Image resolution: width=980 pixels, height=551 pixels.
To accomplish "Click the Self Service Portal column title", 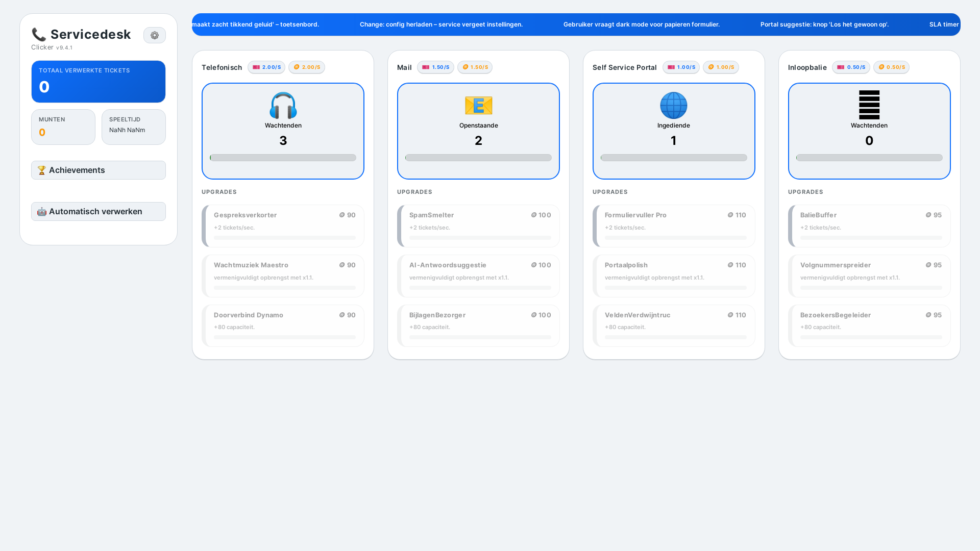I will coord(625,67).
